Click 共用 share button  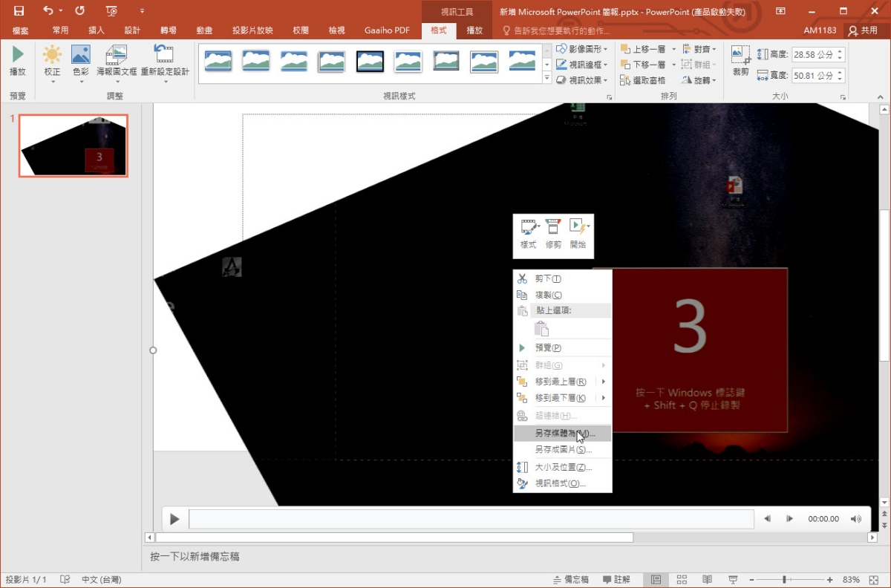[x=864, y=30]
